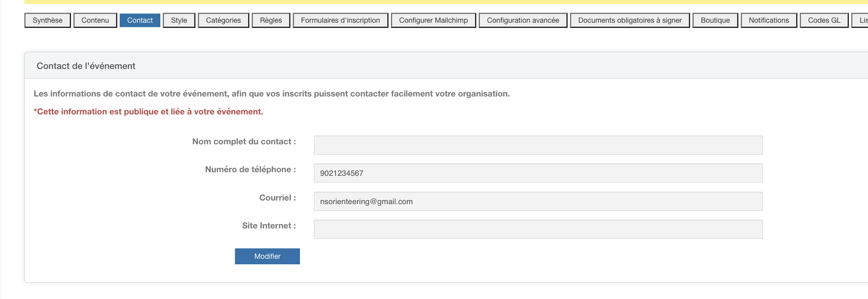Image resolution: width=868 pixels, height=299 pixels.
Task: Open Configuration avancée tab
Action: 523,20
